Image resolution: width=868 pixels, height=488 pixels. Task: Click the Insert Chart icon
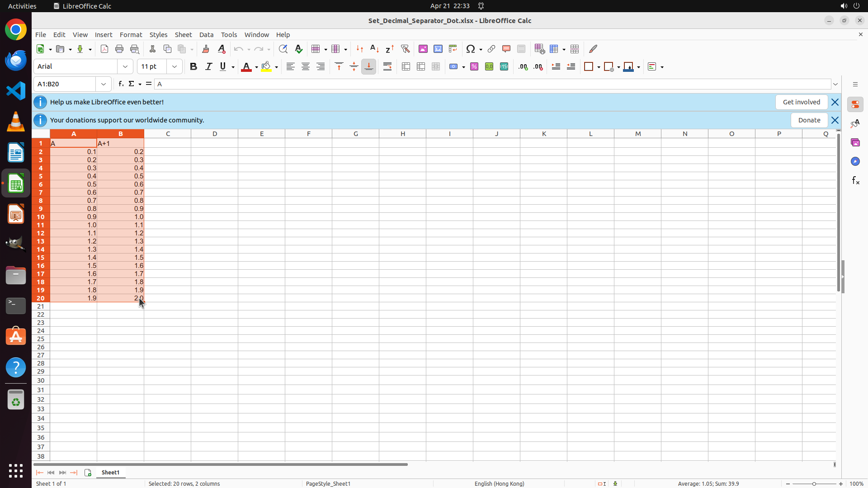[x=438, y=49]
